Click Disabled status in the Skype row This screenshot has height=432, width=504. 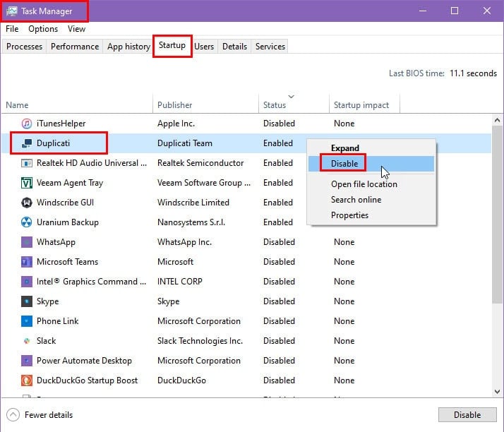pos(279,301)
